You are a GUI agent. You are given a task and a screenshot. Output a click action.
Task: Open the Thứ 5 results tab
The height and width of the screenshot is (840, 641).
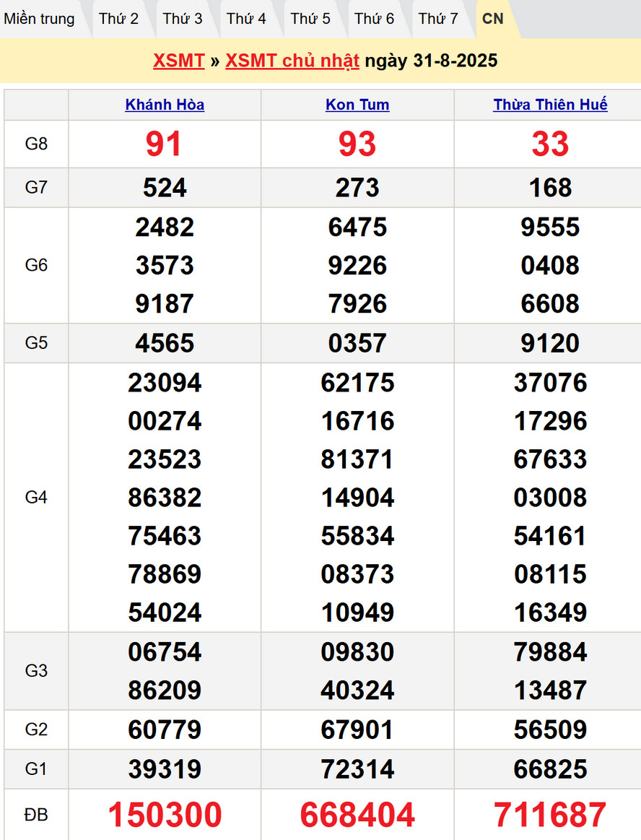310,19
